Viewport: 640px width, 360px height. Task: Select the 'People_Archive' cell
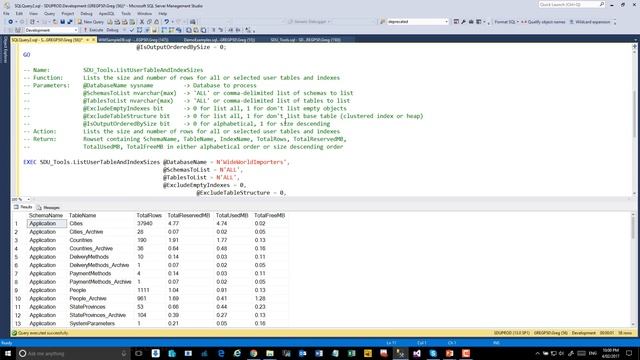click(x=101, y=298)
